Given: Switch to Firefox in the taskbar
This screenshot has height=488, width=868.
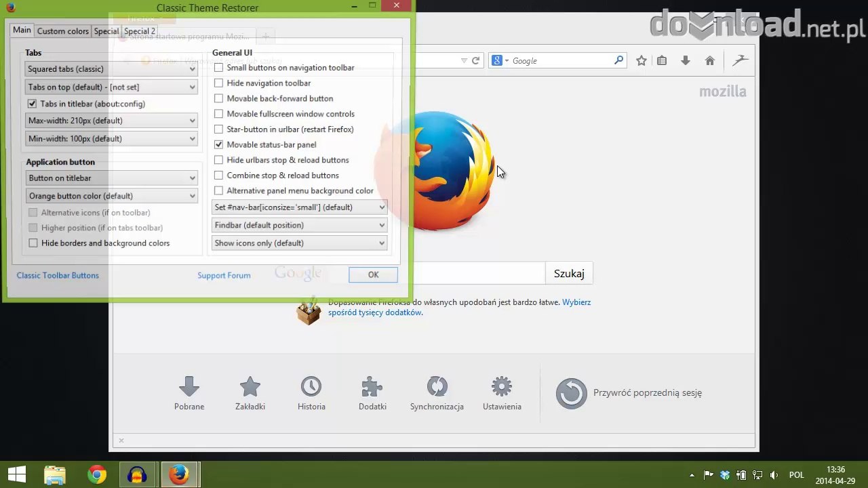Looking at the screenshot, I should [x=179, y=475].
